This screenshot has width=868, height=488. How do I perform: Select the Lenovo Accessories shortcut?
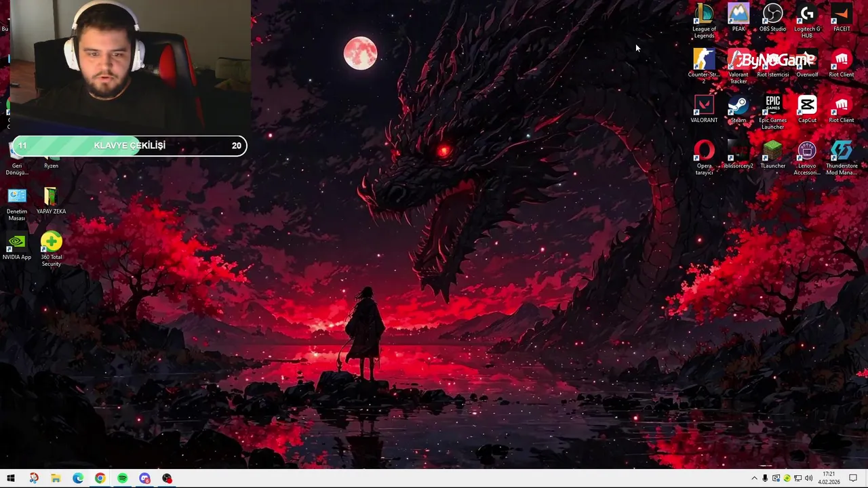point(807,157)
